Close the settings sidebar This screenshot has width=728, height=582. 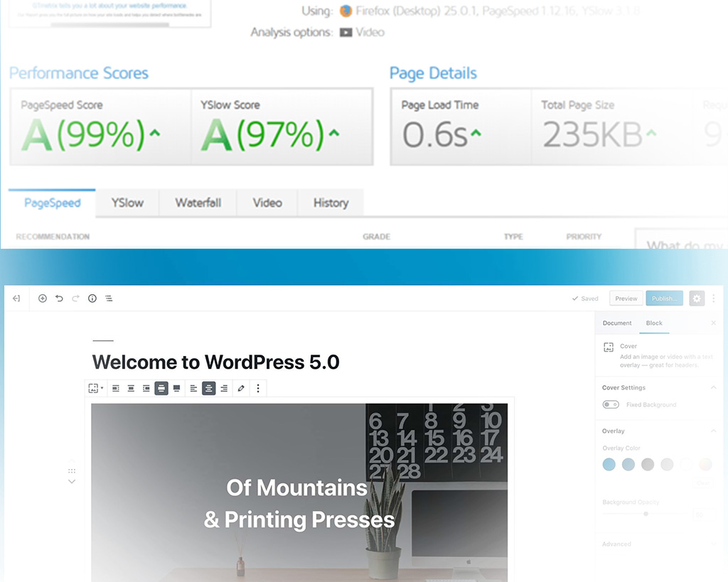tap(714, 323)
